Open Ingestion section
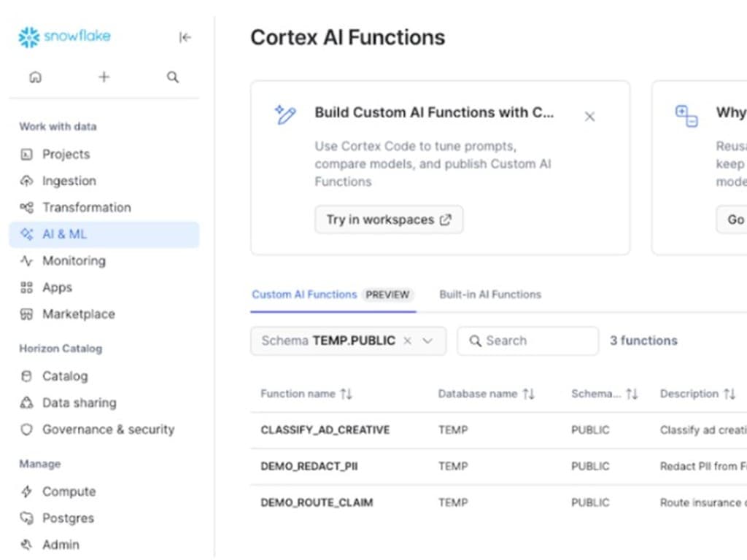This screenshot has width=747, height=560. 104,181
